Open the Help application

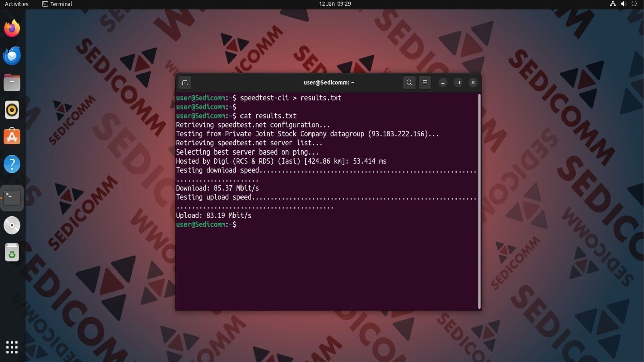tap(12, 164)
